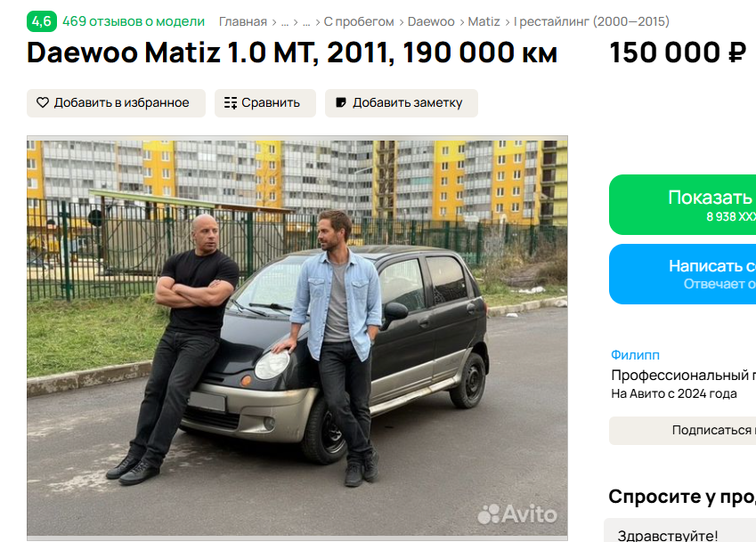Open seller profile Филипп
Screen dimensions: 756x542
(x=635, y=355)
